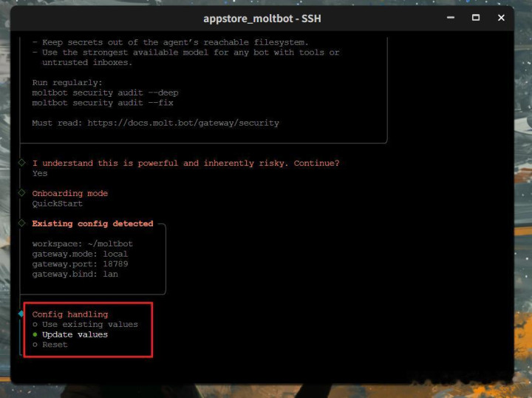Open the docs.molt.bot gateway security URL
This screenshot has width=532, height=398.
(x=183, y=123)
